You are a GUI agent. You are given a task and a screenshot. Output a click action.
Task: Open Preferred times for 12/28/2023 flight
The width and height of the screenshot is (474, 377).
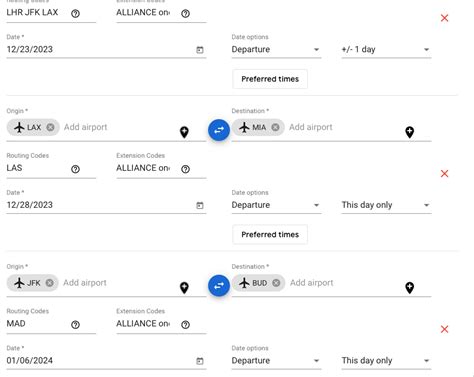[x=270, y=235]
